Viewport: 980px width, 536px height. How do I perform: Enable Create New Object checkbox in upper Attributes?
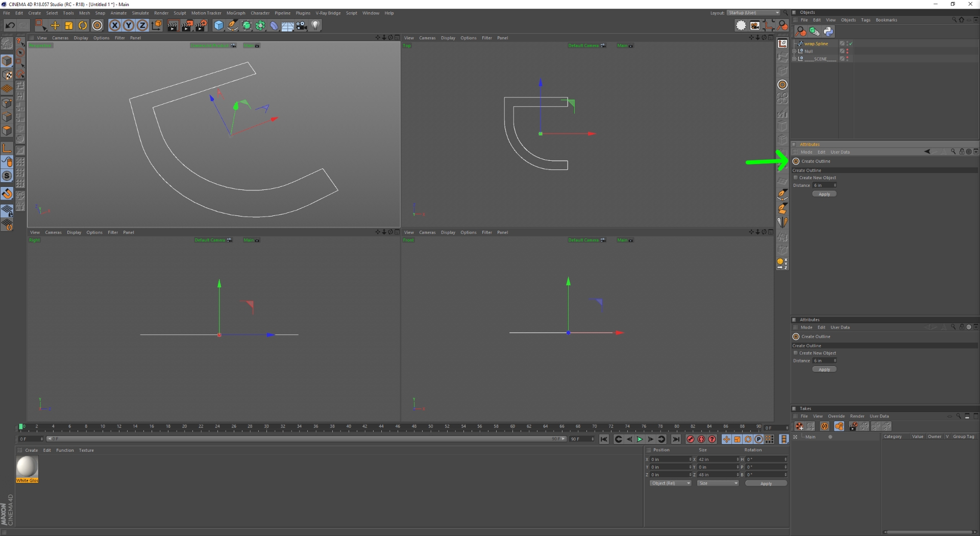pos(795,178)
